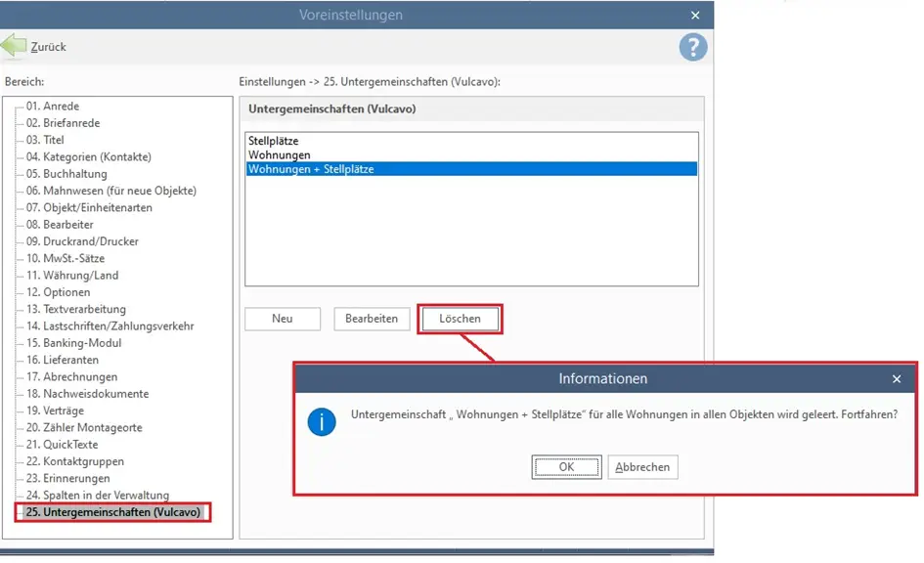Click the Bearbeiten button
This screenshot has height=563, width=924.
coord(372,319)
